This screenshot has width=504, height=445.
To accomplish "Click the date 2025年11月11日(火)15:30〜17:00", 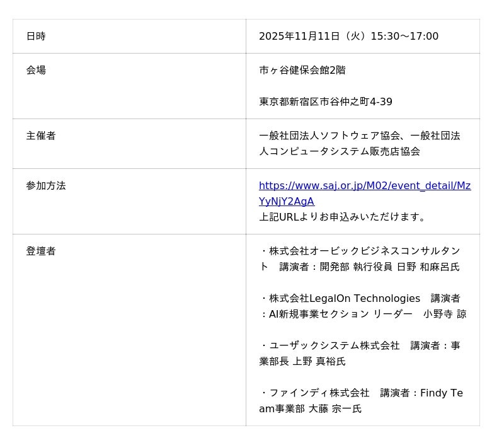I will pyautogui.click(x=348, y=37).
